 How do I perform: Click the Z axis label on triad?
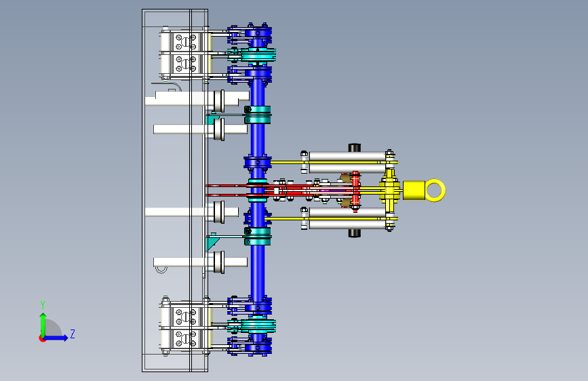point(73,334)
